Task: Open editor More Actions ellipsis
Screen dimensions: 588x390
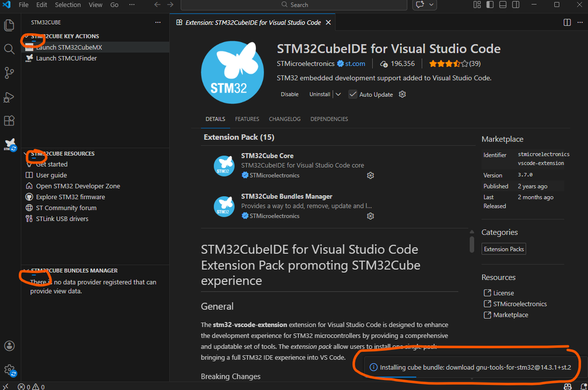Action: pos(580,22)
